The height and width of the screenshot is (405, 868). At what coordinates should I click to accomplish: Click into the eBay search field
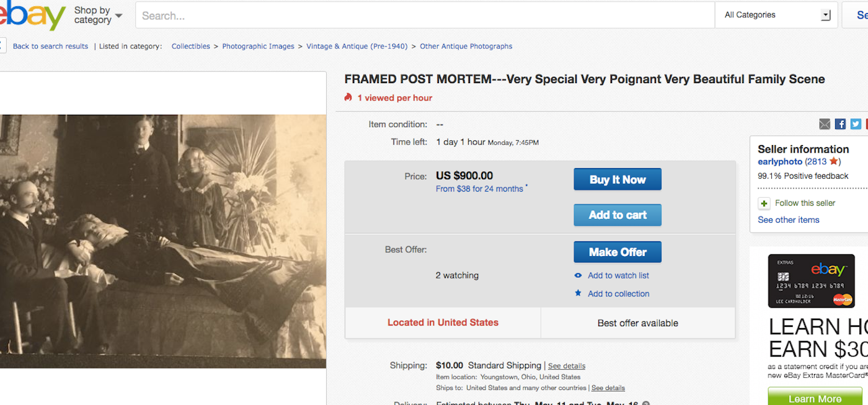(425, 16)
